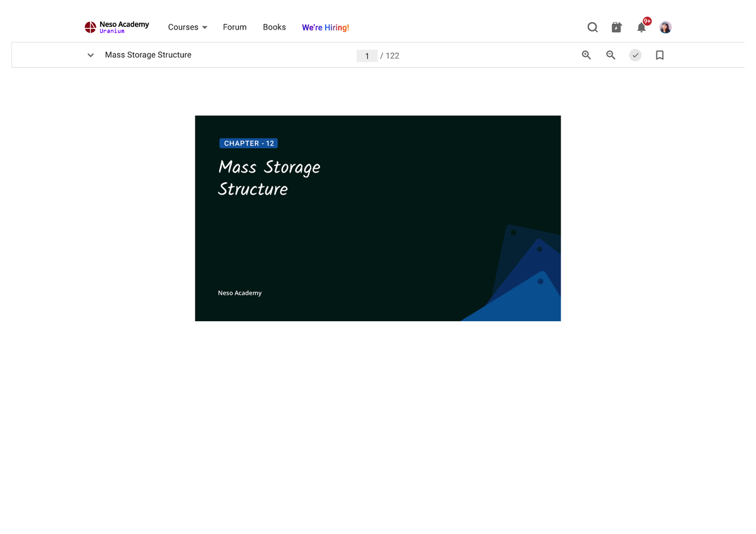
Task: Expand the Courses dropdown menu
Action: [187, 27]
